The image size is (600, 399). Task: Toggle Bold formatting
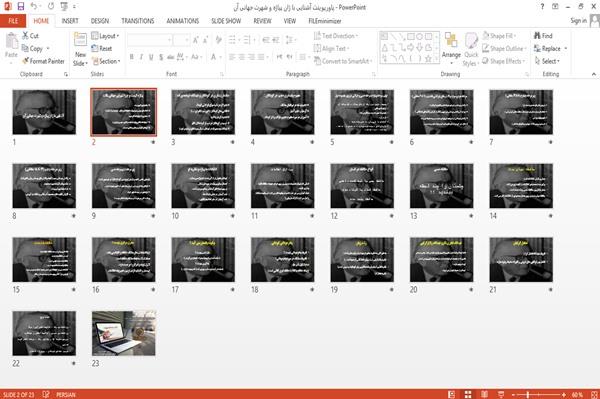[132, 57]
